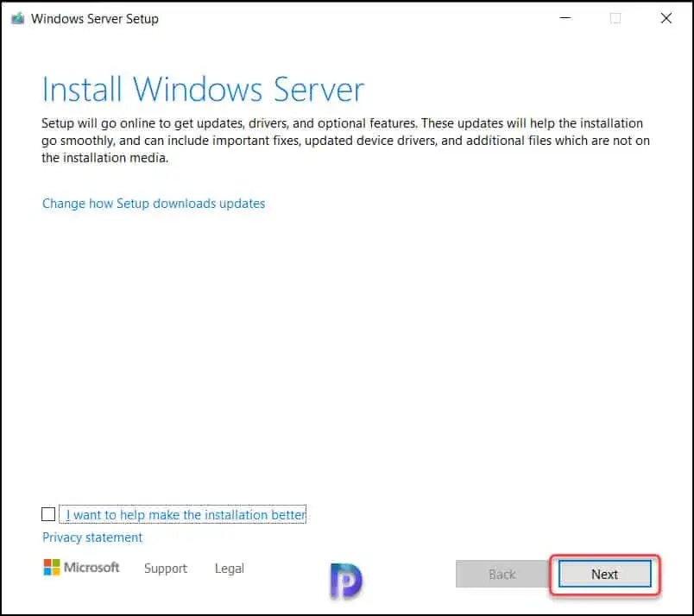Click the Windows Server Setup title bar icon
The width and height of the screenshot is (694, 616).
18,19
